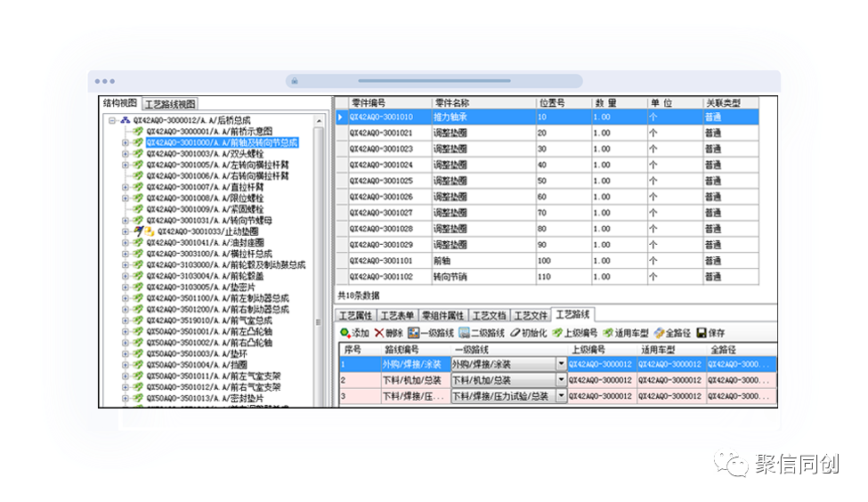Open the 下料/焊接/压力试验/总装 dropdown arrow
The width and height of the screenshot is (868, 502).
[561, 396]
